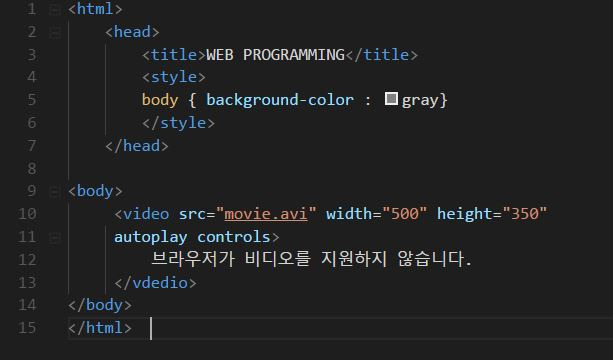
Task: Click the "500" width value
Action: [405, 214]
